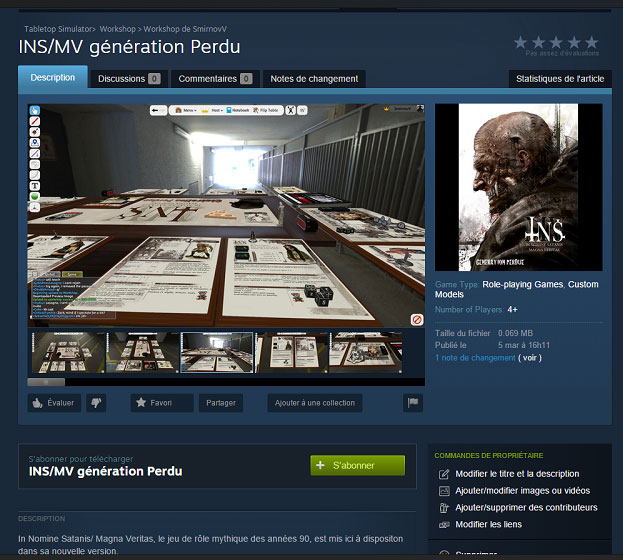This screenshot has width=623, height=560.
Task: Click the image icon for Ajouter/modifier images
Action: [445, 491]
